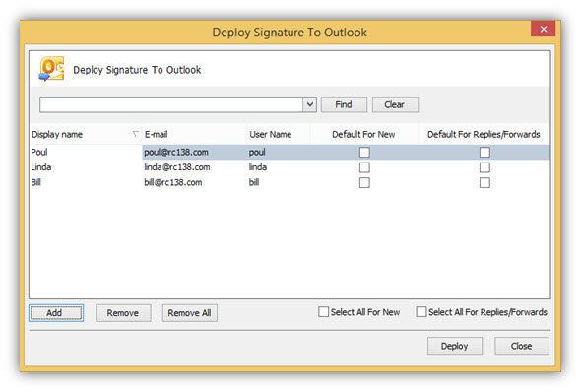581x392 pixels.
Task: Check Default For Replies/Forwards for Linda
Action: click(484, 167)
